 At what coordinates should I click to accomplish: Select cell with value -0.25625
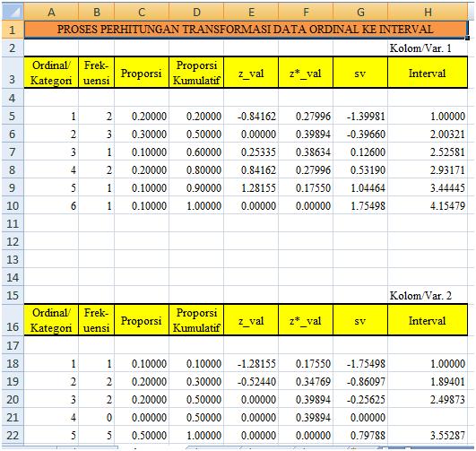coord(360,399)
